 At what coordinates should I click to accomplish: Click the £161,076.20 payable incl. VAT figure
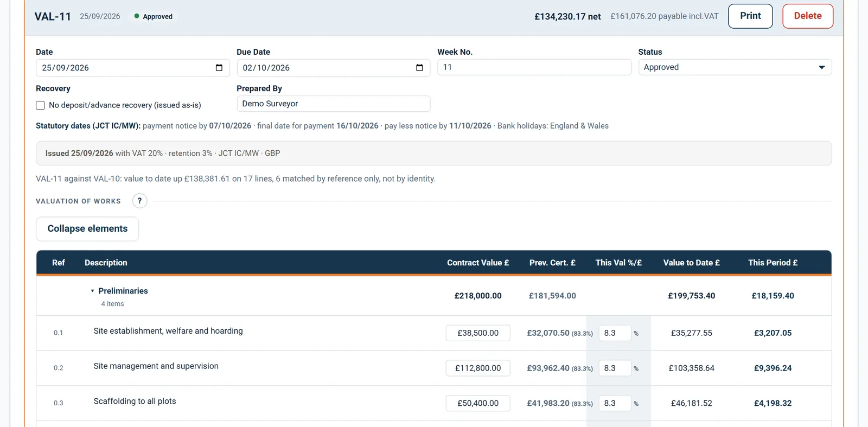665,16
